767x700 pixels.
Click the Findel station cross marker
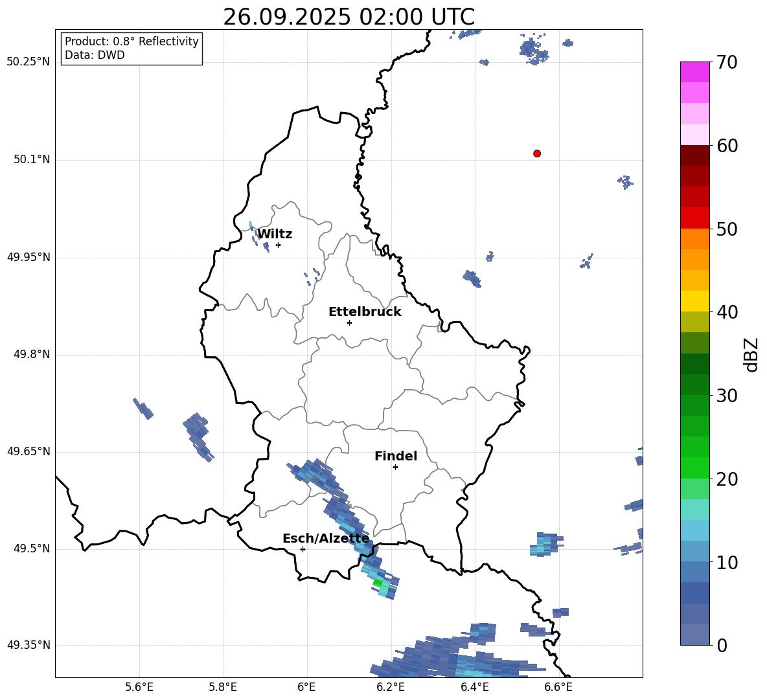[395, 468]
